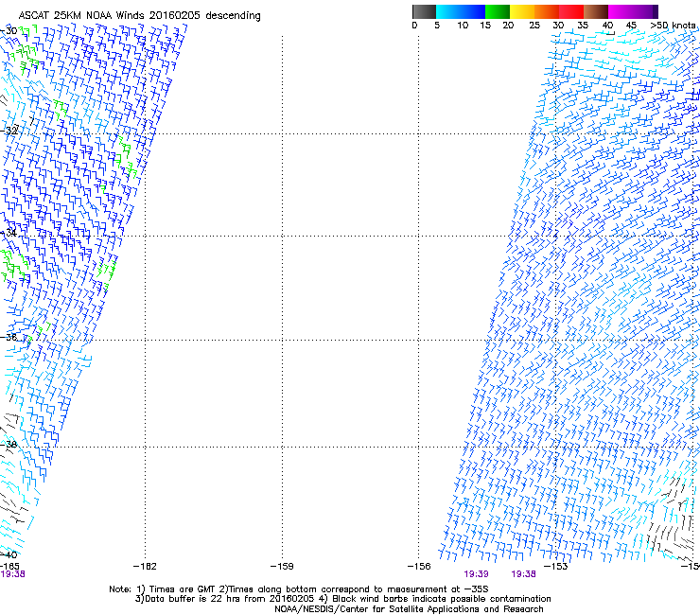
Task: Click the latitude label -36
Action: tap(9, 337)
